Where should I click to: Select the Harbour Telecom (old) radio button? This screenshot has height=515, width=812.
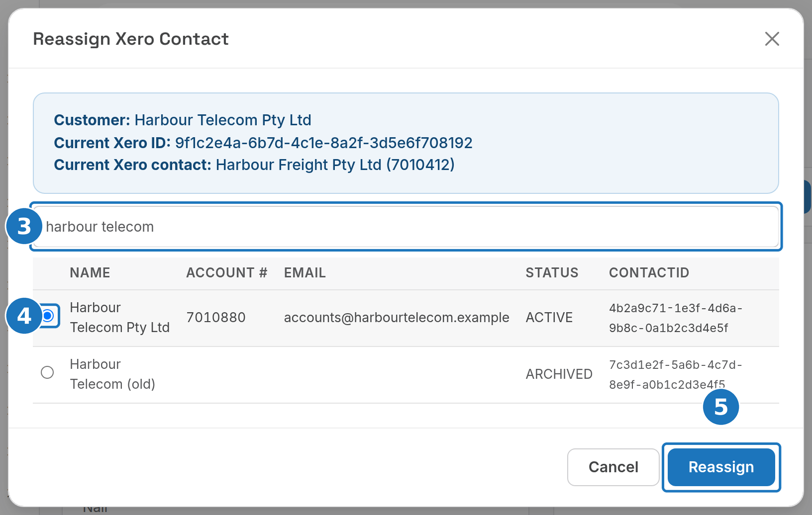pos(47,372)
